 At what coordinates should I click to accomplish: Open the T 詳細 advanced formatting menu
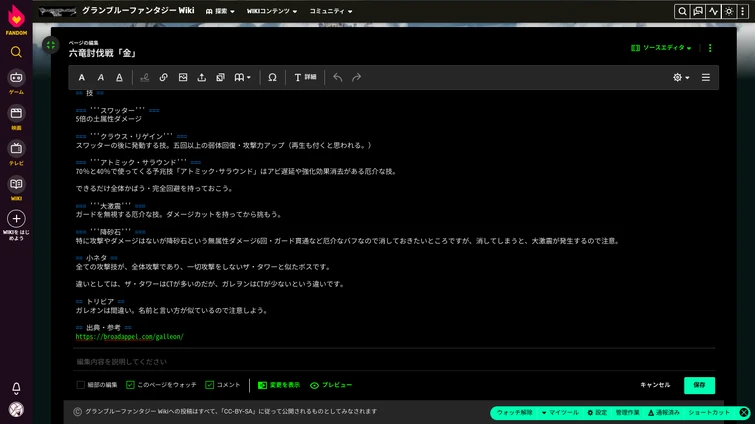tap(305, 77)
